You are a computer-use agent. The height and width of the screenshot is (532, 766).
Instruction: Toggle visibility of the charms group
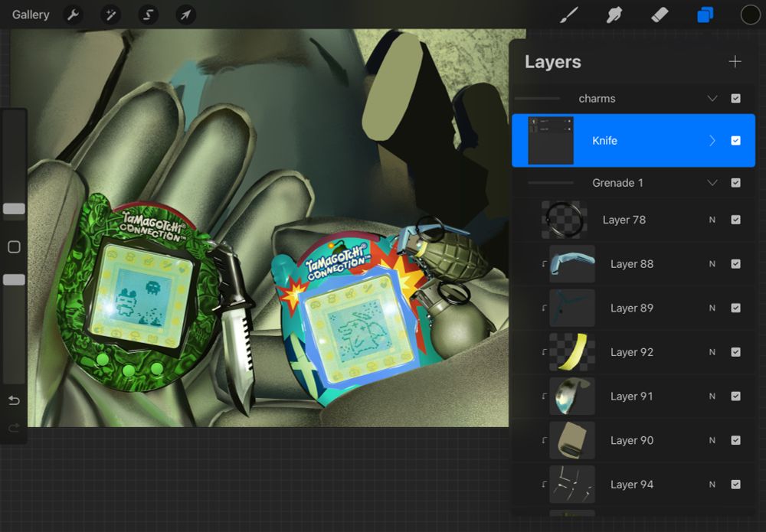pos(735,99)
